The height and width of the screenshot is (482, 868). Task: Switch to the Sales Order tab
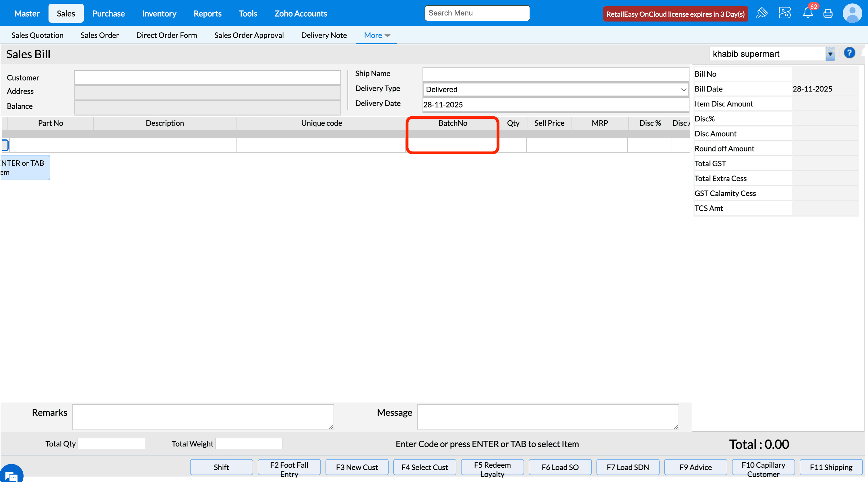pyautogui.click(x=99, y=35)
